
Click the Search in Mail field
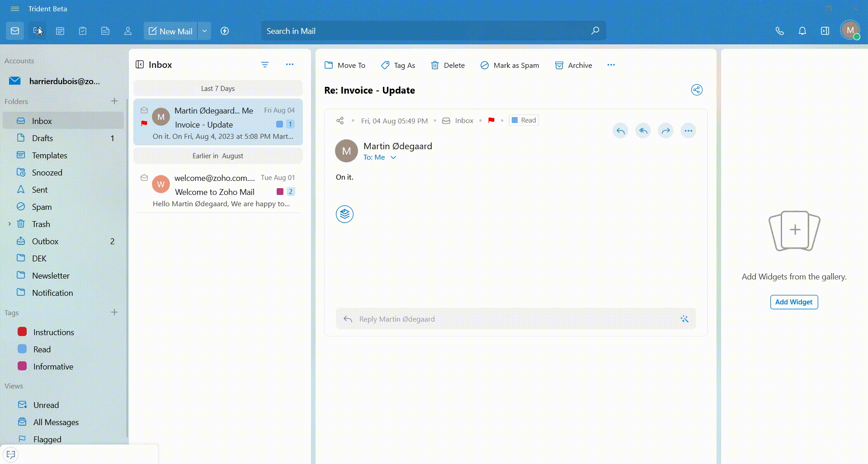(425, 31)
